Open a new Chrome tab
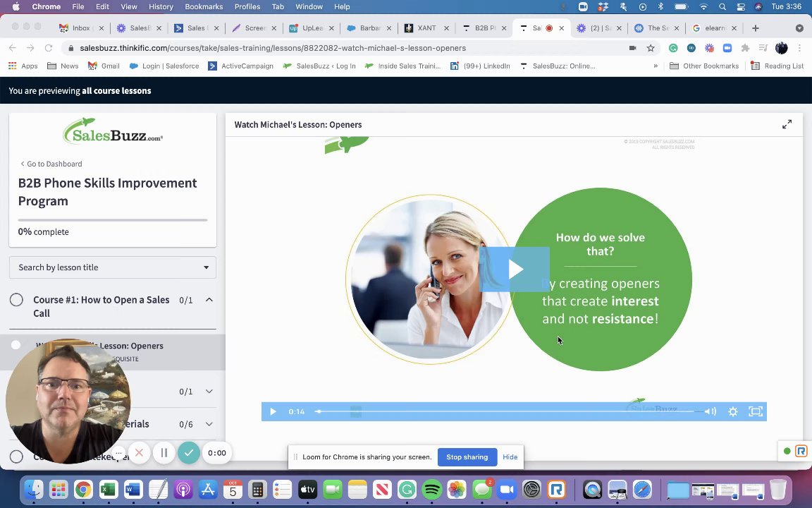The image size is (812, 508). coord(756,28)
